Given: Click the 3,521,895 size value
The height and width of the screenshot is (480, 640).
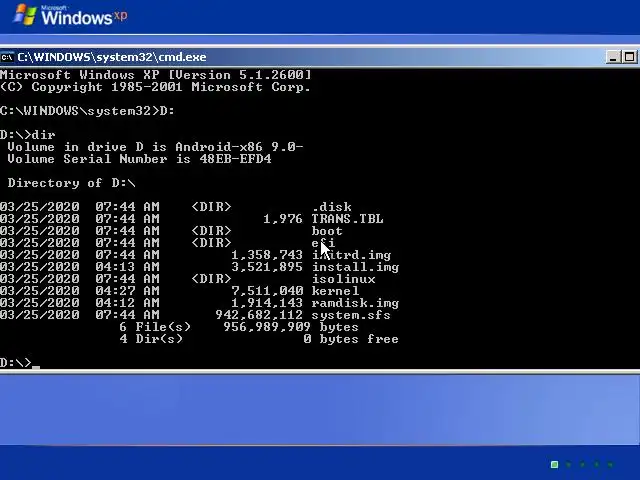Looking at the screenshot, I should tap(267, 267).
